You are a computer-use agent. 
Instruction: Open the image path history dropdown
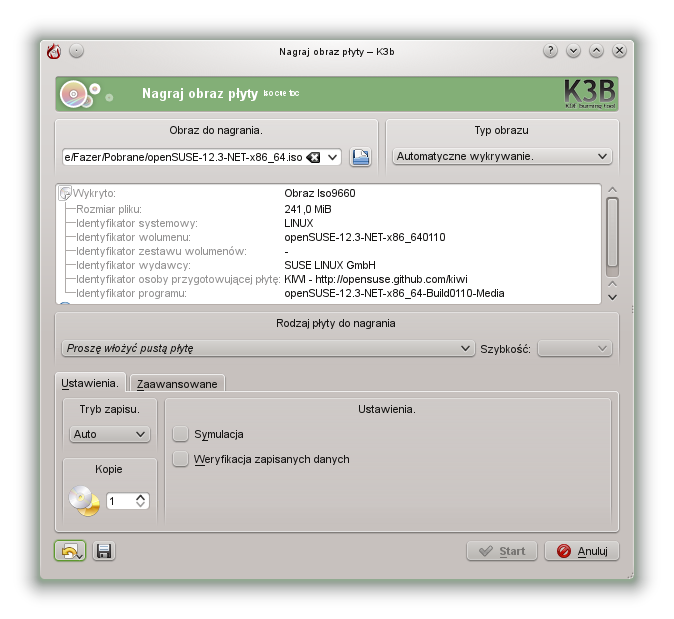[333, 157]
